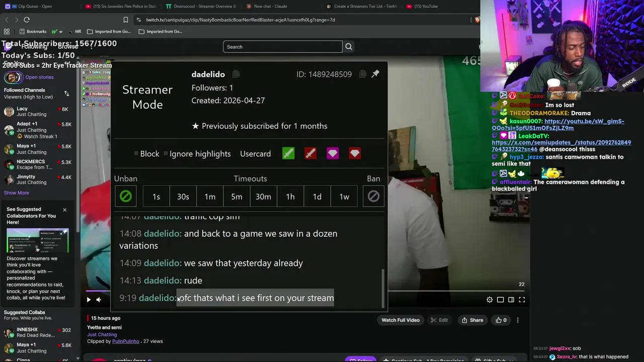Reload the page in the browser
The height and width of the screenshot is (362, 644).
27,20
